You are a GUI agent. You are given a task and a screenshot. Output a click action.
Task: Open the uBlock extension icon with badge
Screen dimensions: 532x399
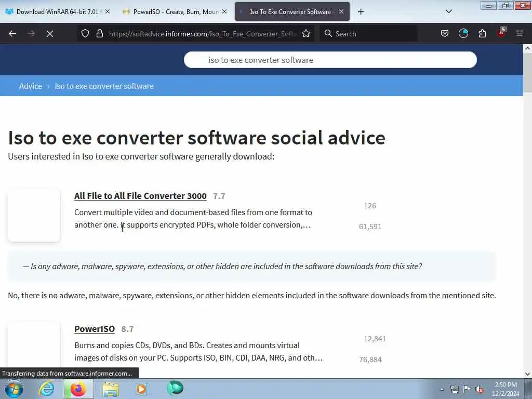tap(501, 33)
